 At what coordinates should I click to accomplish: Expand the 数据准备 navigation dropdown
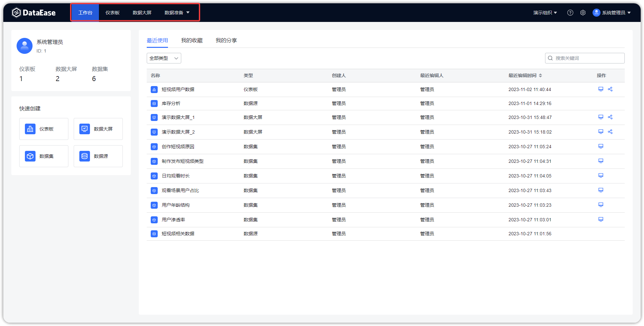pos(177,12)
